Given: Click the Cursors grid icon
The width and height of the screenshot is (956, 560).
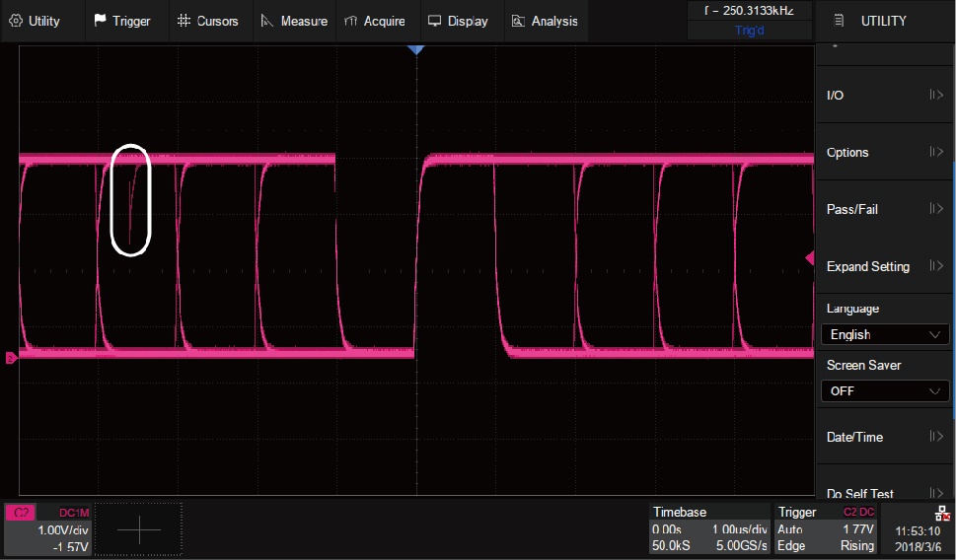Looking at the screenshot, I should [184, 21].
